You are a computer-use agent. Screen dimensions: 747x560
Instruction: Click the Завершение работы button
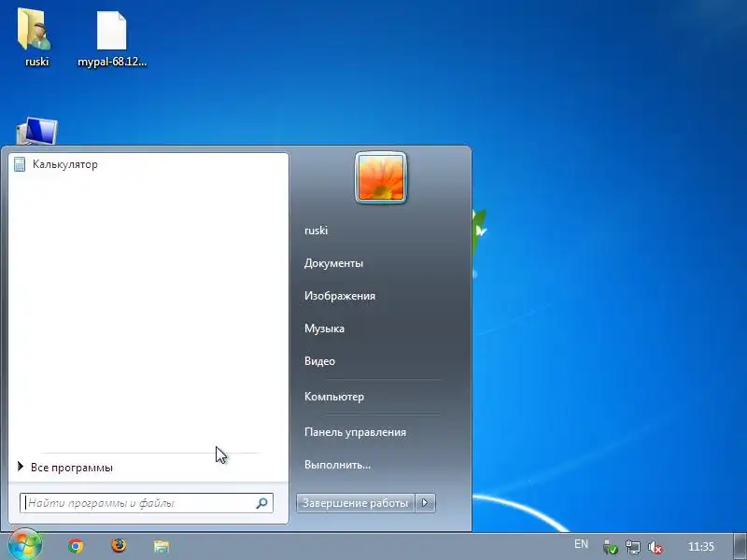click(x=356, y=503)
